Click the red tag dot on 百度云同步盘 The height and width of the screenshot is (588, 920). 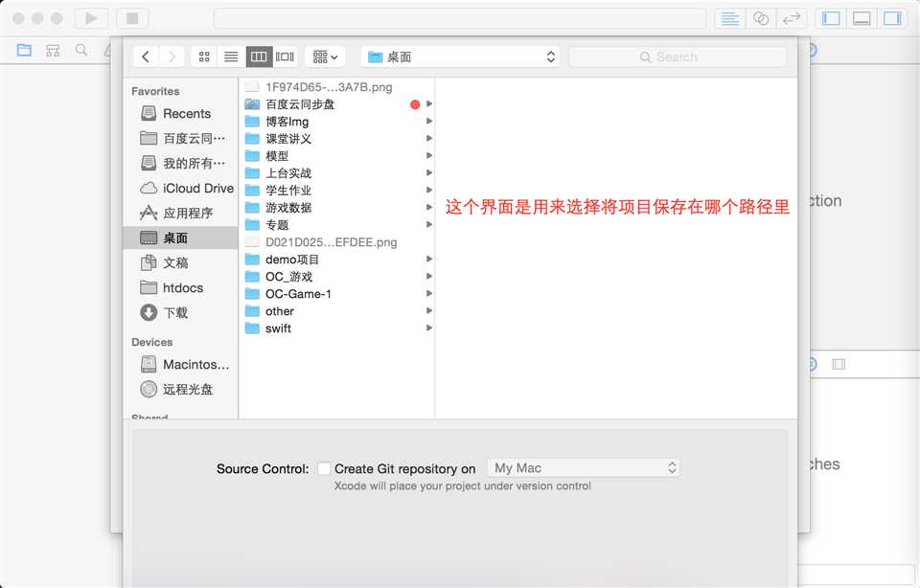(x=415, y=104)
